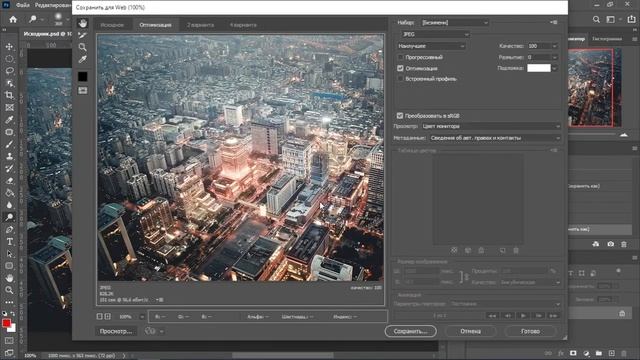This screenshot has width=640, height=360.
Task: Open the Наилучшее quality preset dropdown
Action: pyautogui.click(x=431, y=46)
